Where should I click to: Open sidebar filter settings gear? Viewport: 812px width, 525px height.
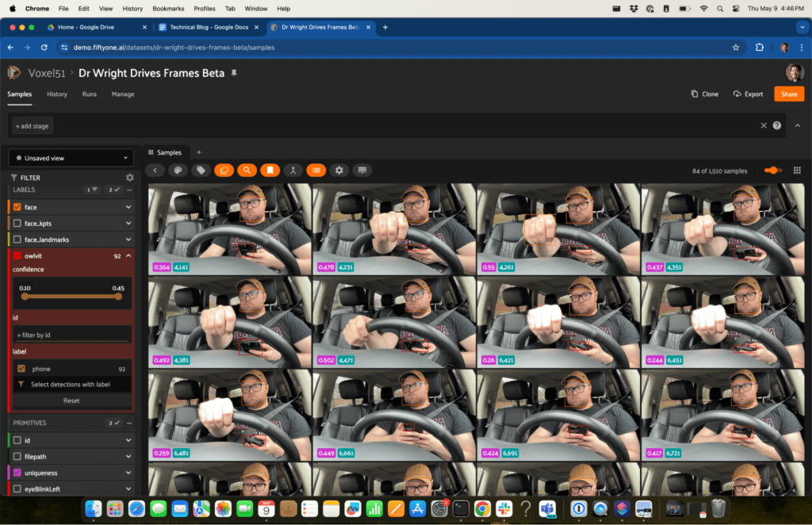(x=129, y=178)
